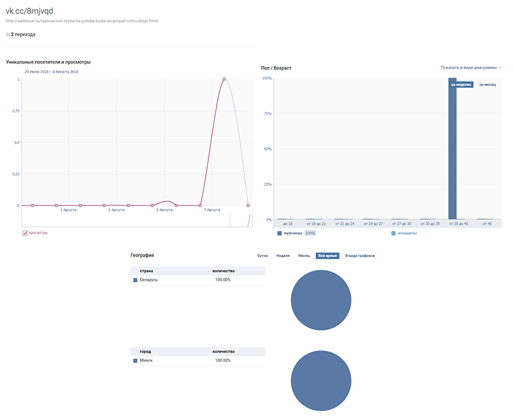Click the В виде графиков link
The image size is (513, 420).
tap(360, 256)
